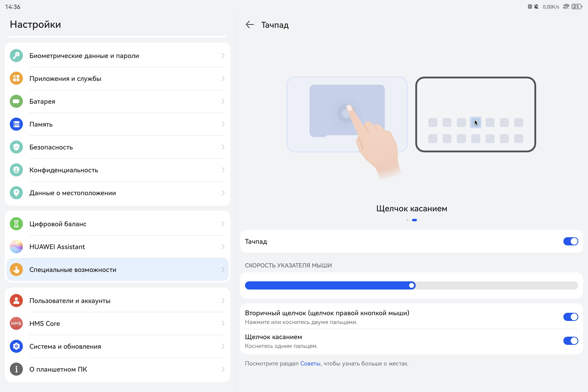Click the Безопасность shield icon
The height and width of the screenshot is (392, 588).
16,147
